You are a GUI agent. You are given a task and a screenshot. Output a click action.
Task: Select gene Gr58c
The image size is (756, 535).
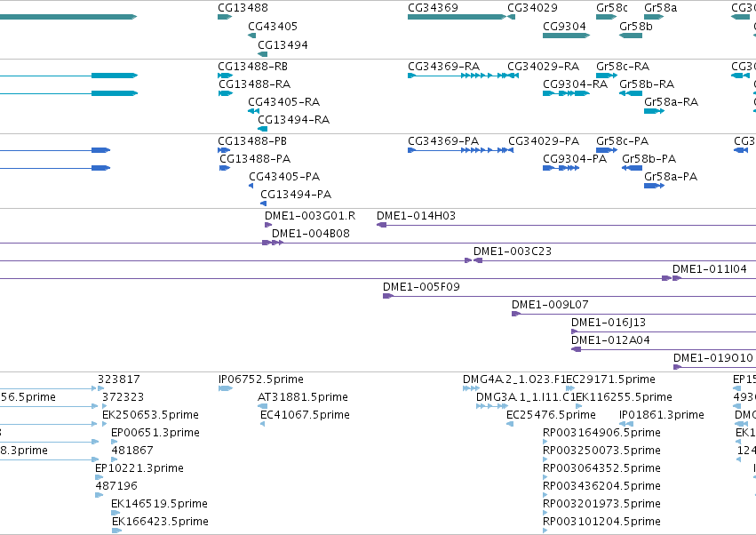(x=606, y=17)
